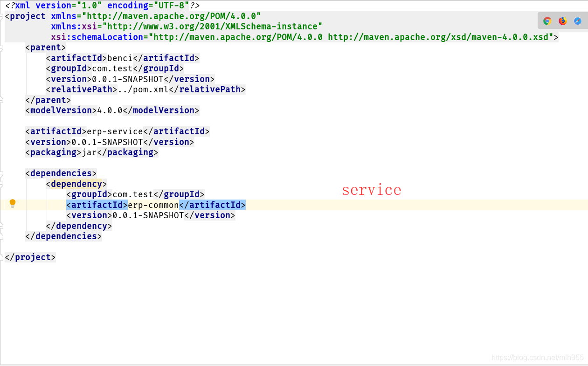The height and width of the screenshot is (366, 588).
Task: Click the dependency version 0.0.1-SNAPSHOT line
Action: click(x=151, y=215)
